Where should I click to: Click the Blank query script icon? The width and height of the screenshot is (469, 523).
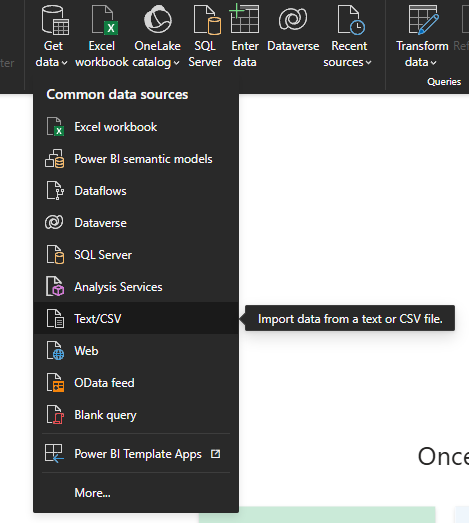[x=55, y=415]
